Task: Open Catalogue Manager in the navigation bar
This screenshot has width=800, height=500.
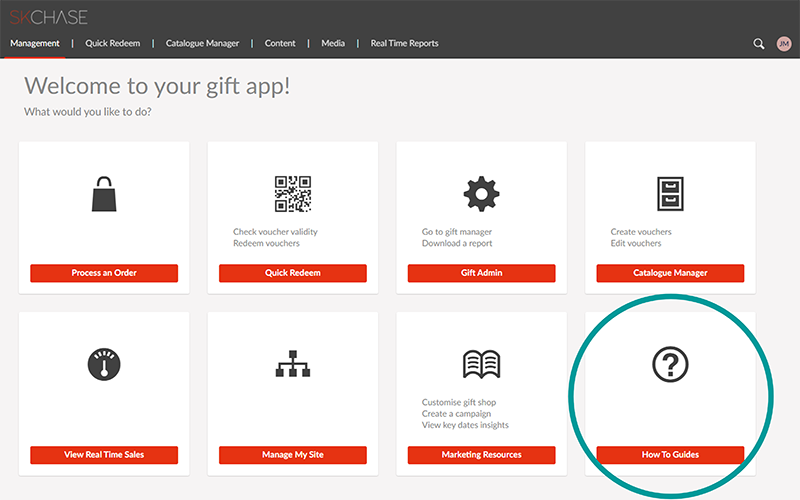Action: click(x=202, y=43)
